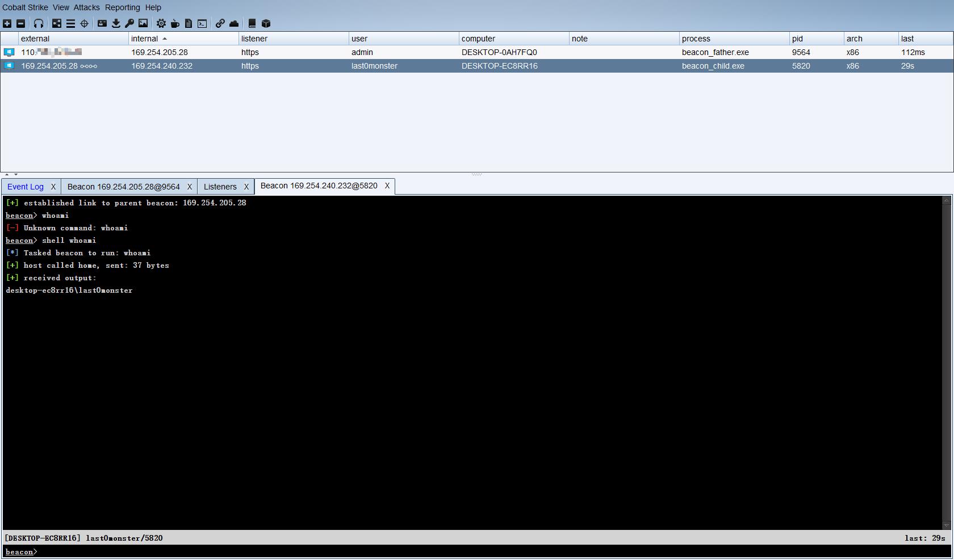Screen dimensions: 954x560
Task: Close the Listeners tab
Action: pos(246,187)
